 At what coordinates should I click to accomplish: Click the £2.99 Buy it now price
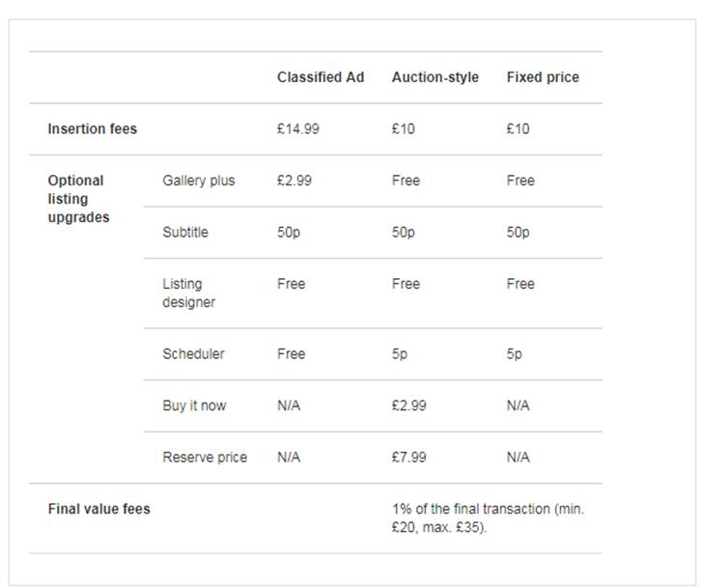tap(409, 406)
